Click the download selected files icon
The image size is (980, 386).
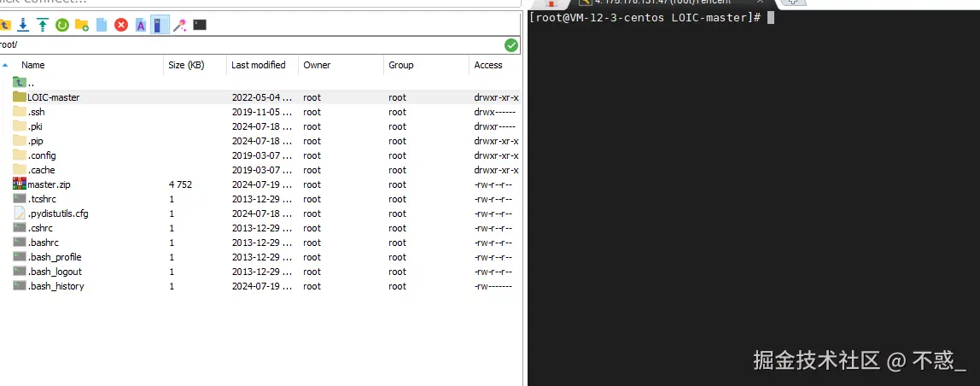coord(23,25)
